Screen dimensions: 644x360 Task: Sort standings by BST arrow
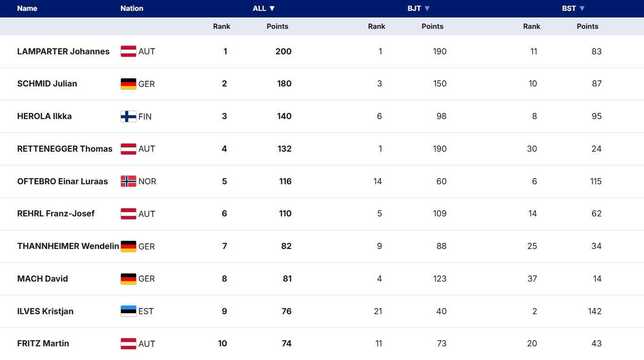pos(582,9)
